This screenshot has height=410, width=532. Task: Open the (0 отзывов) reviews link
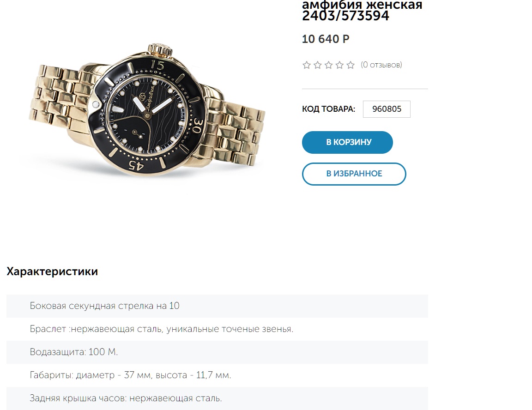tap(381, 65)
